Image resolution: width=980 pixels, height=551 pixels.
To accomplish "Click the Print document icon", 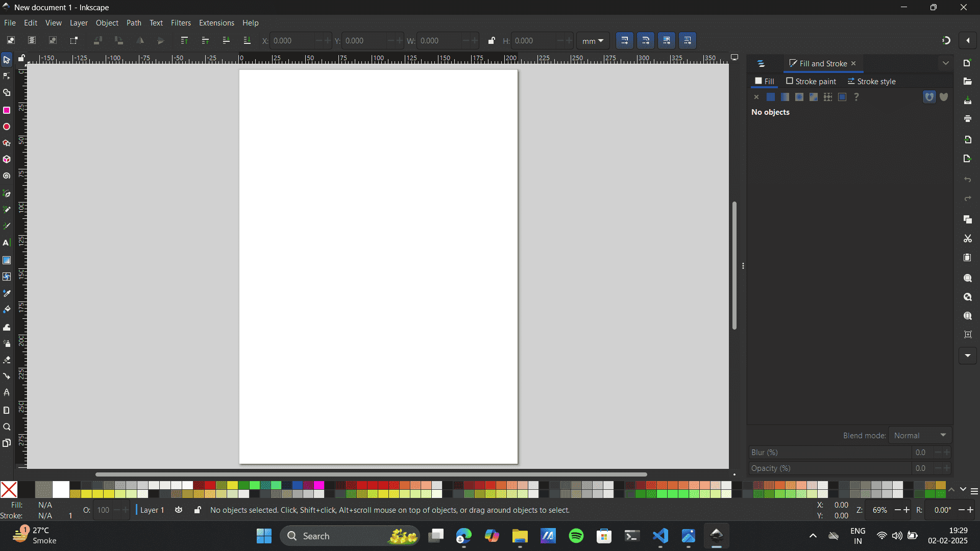I will pyautogui.click(x=967, y=119).
